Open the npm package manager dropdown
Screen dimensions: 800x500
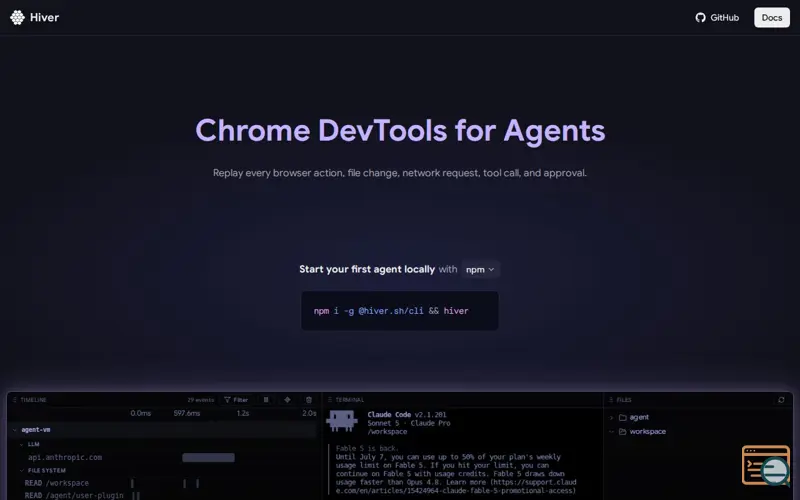point(480,269)
